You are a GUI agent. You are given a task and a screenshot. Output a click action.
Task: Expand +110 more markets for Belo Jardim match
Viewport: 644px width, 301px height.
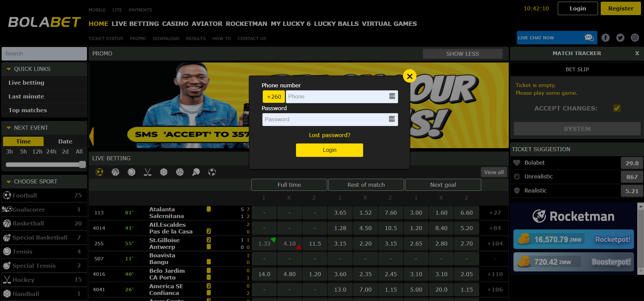pos(495,274)
